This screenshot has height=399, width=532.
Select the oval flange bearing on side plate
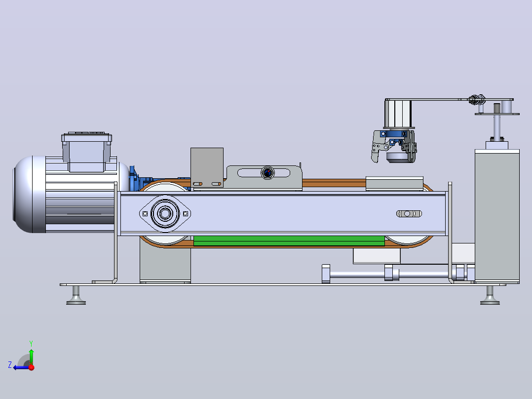(165, 214)
